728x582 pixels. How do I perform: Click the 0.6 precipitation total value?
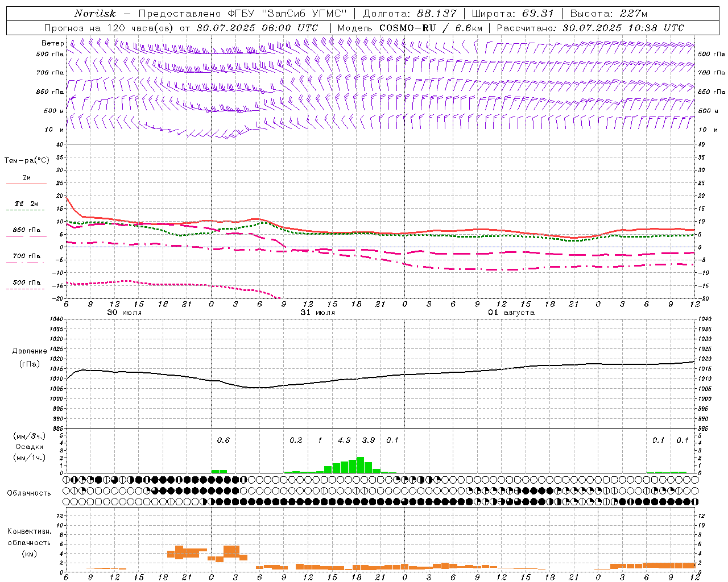pos(224,440)
